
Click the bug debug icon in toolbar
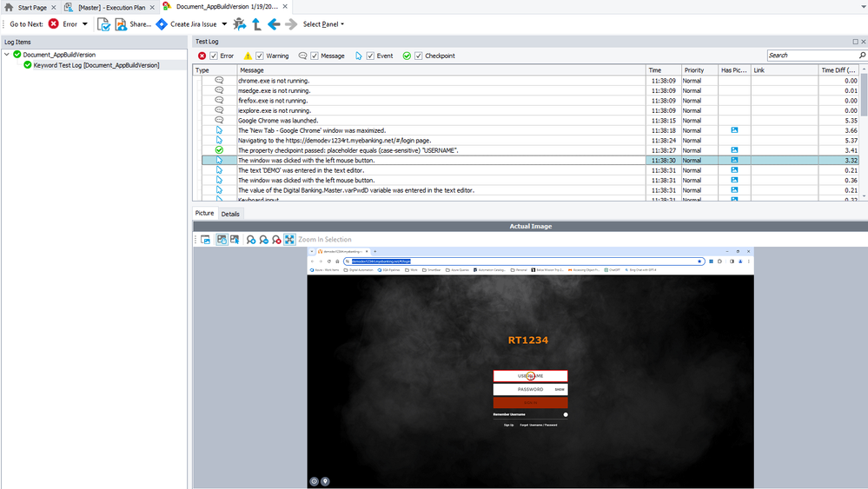click(240, 24)
